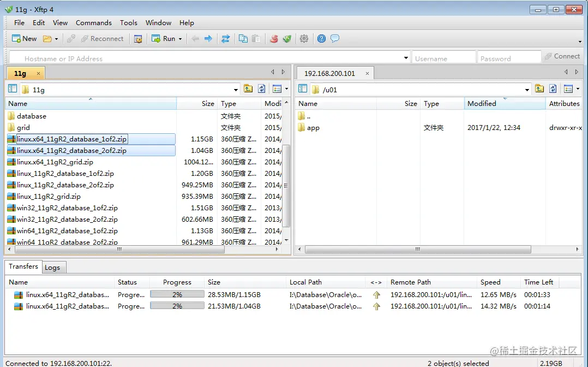Open remote pane view mode icon
The image size is (588, 367).
tap(568, 89)
